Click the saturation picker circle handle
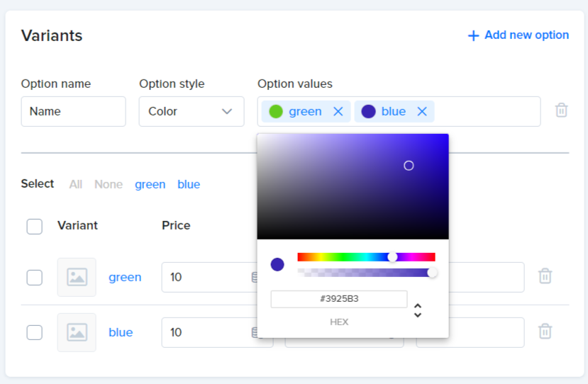Image resolution: width=588 pixels, height=384 pixels. pyautogui.click(x=409, y=166)
